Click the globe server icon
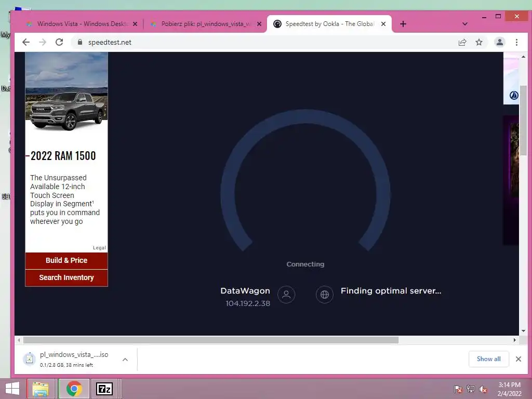 click(x=324, y=295)
